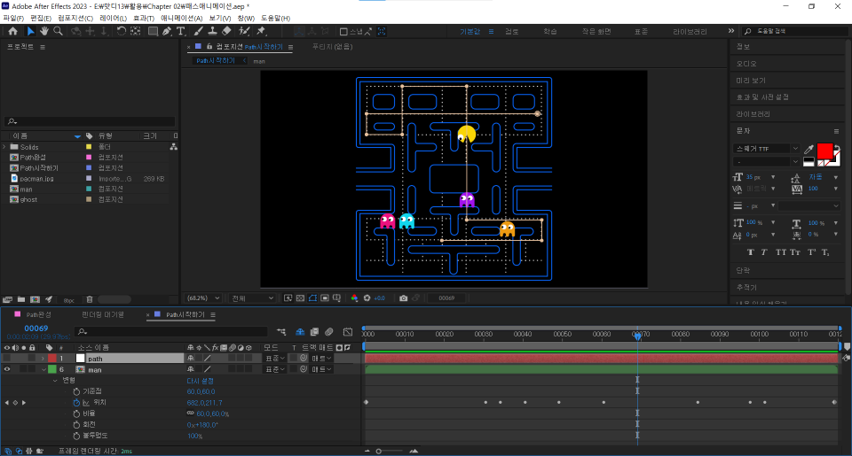Switch to the render queue tab

click(x=103, y=315)
